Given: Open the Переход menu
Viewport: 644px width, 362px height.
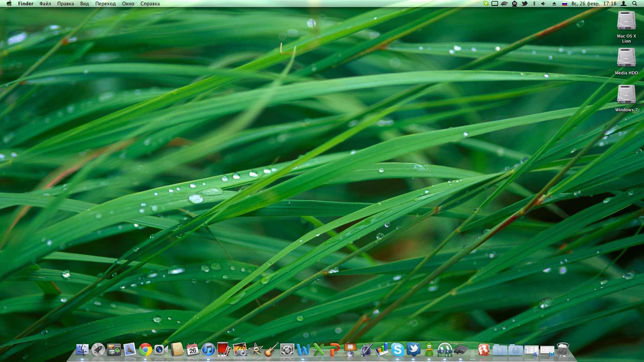Looking at the screenshot, I should (105, 4).
